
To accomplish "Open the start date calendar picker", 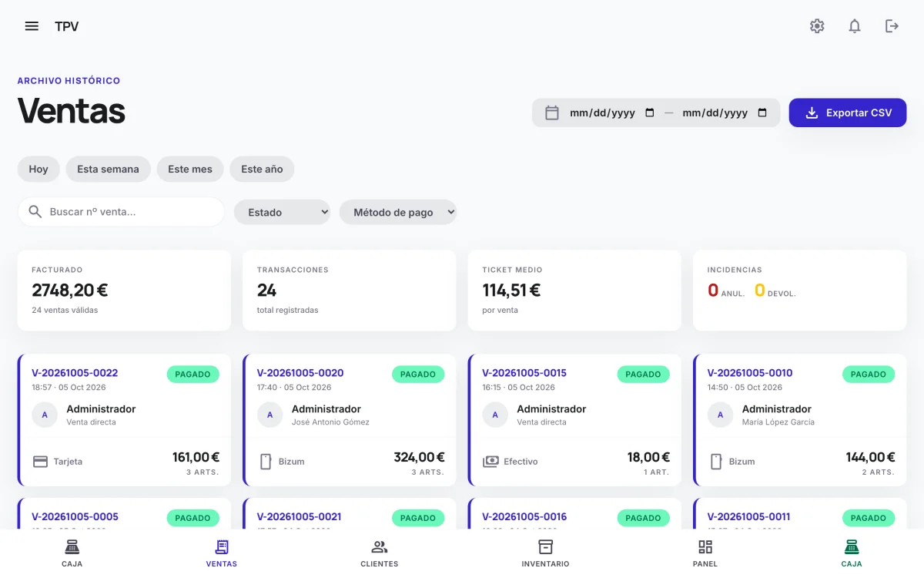I will (649, 113).
